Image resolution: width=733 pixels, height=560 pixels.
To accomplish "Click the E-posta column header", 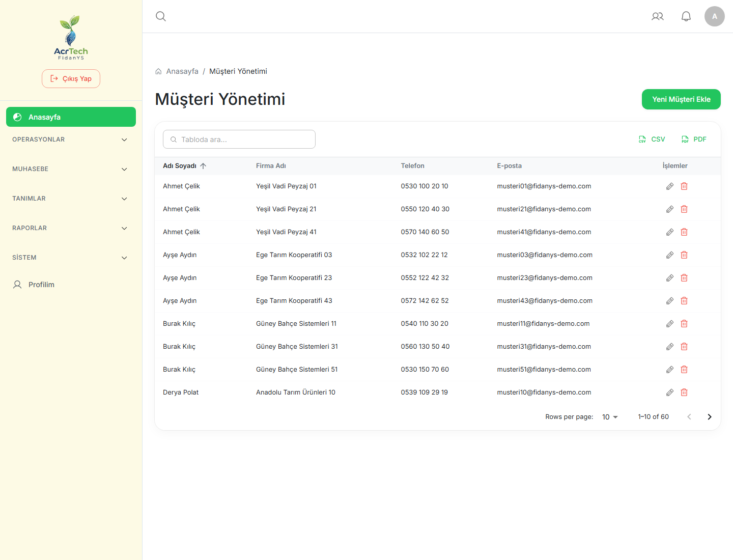I will (509, 166).
